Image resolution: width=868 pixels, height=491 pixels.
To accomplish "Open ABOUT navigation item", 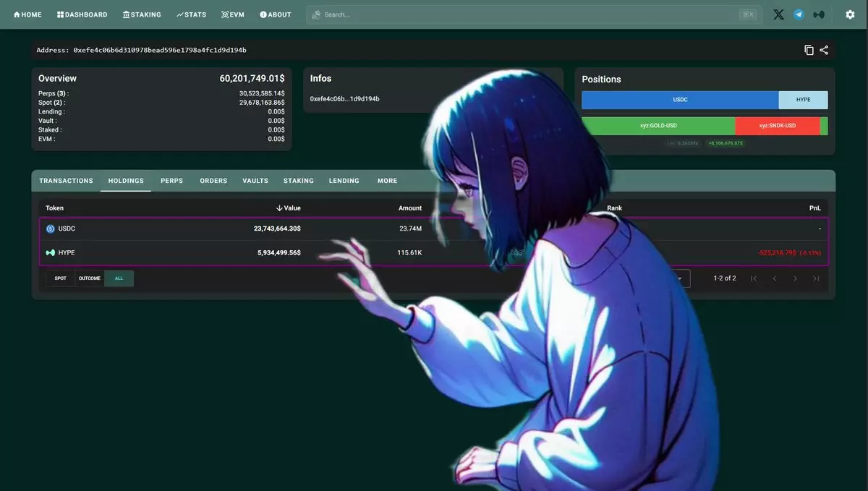I will 275,14.
